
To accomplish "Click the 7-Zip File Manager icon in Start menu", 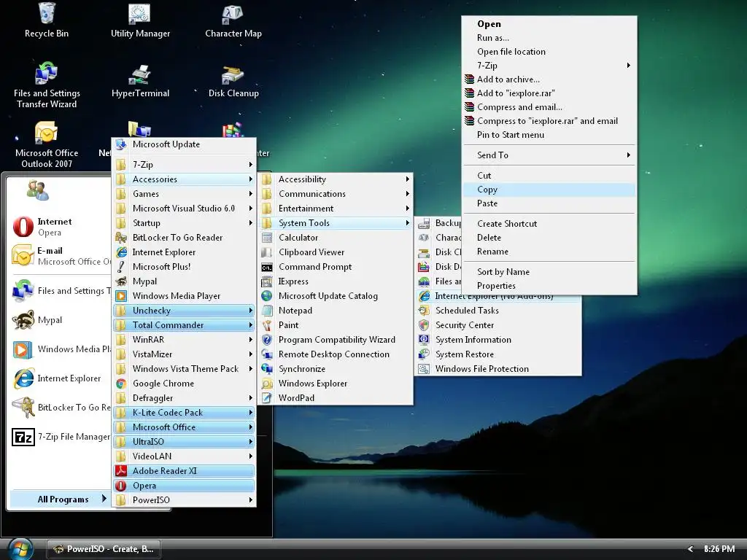I will click(23, 437).
